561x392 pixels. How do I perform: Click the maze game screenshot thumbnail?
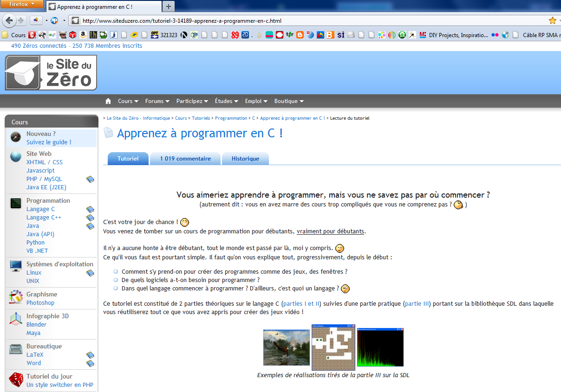[x=333, y=347]
